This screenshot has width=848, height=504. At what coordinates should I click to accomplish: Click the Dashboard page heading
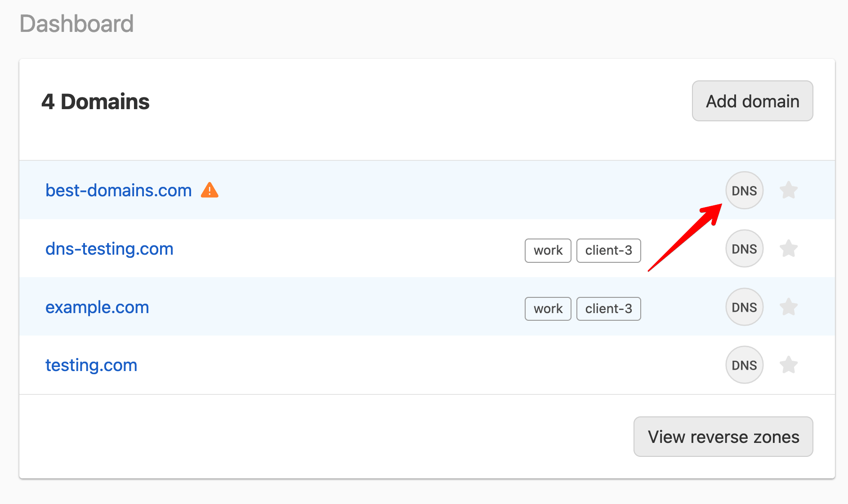click(x=77, y=24)
